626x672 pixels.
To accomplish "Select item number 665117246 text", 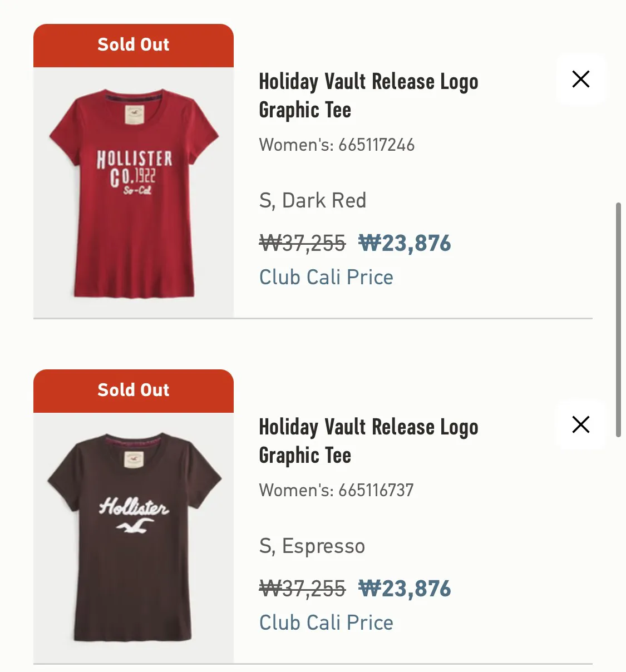I will tap(376, 145).
